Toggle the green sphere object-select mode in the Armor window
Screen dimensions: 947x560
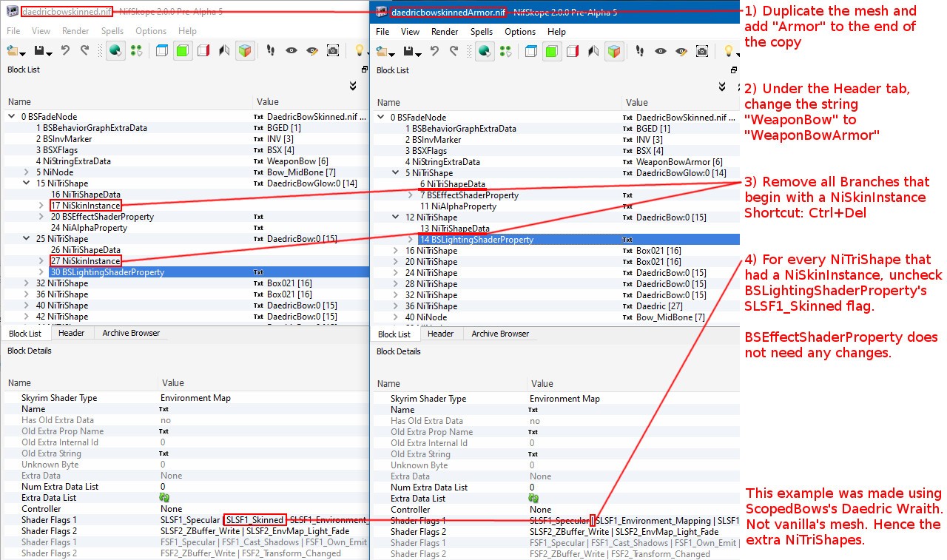click(x=485, y=51)
